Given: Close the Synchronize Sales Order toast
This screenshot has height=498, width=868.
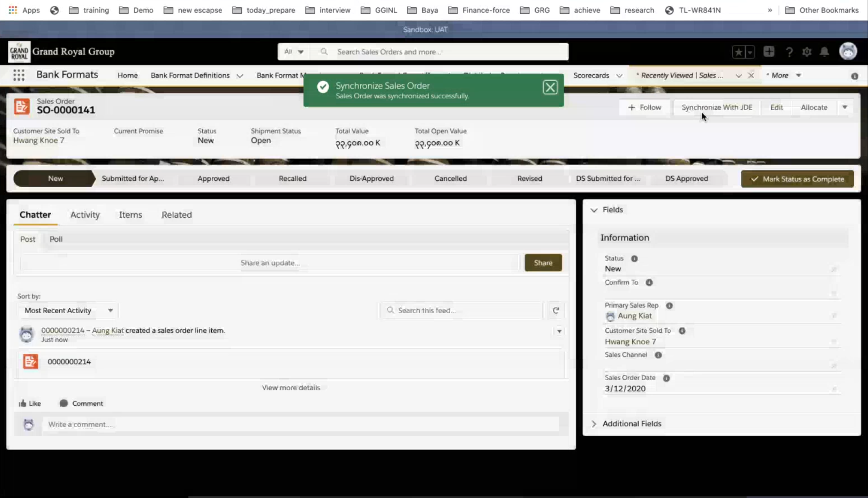Looking at the screenshot, I should click(550, 87).
